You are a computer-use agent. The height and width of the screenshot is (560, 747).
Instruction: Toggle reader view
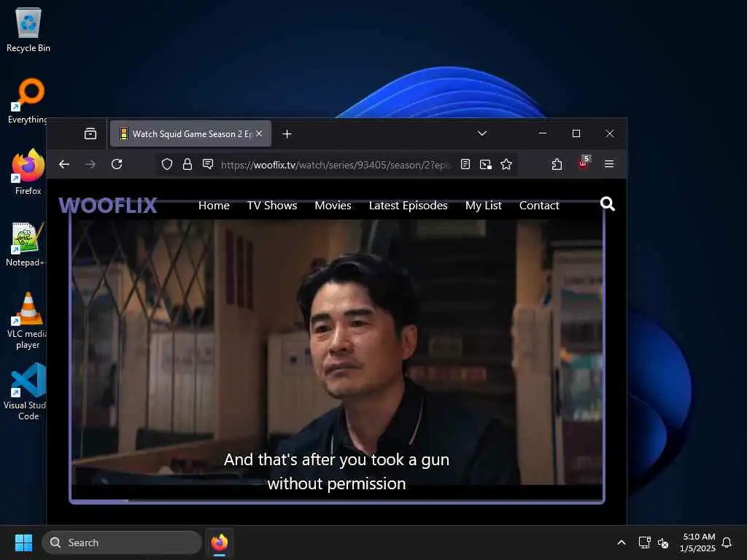pyautogui.click(x=465, y=164)
